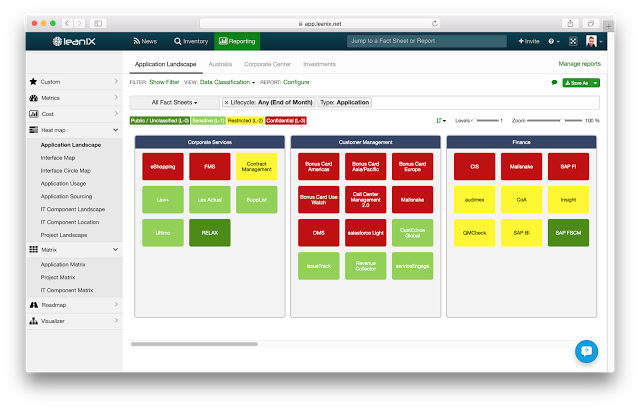Collapse the Heat map section
This screenshot has width=640, height=409.
74,130
